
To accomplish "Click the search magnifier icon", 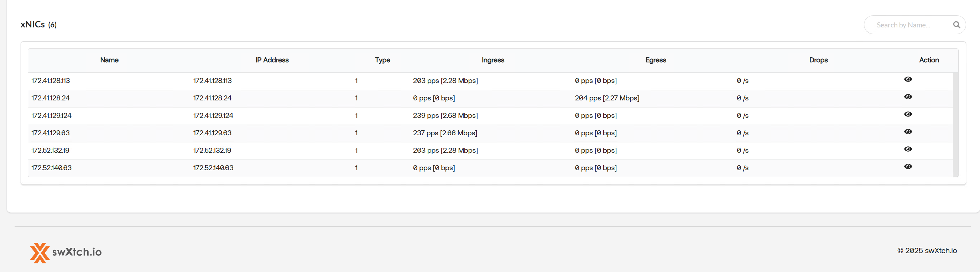I will tap(956, 25).
